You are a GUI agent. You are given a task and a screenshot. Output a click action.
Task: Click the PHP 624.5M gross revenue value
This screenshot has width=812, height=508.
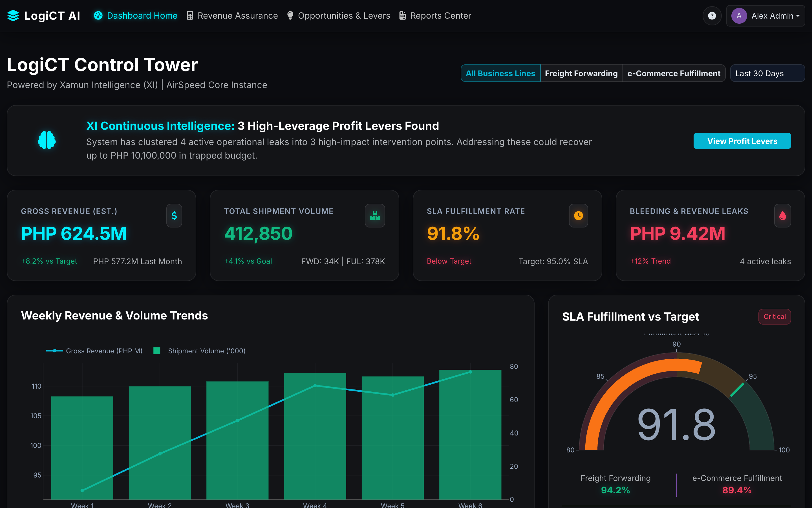[x=74, y=233]
